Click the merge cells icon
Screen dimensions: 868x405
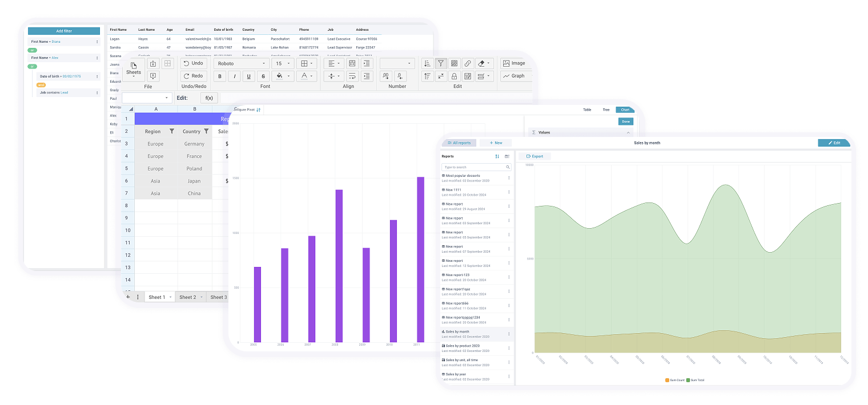point(352,63)
